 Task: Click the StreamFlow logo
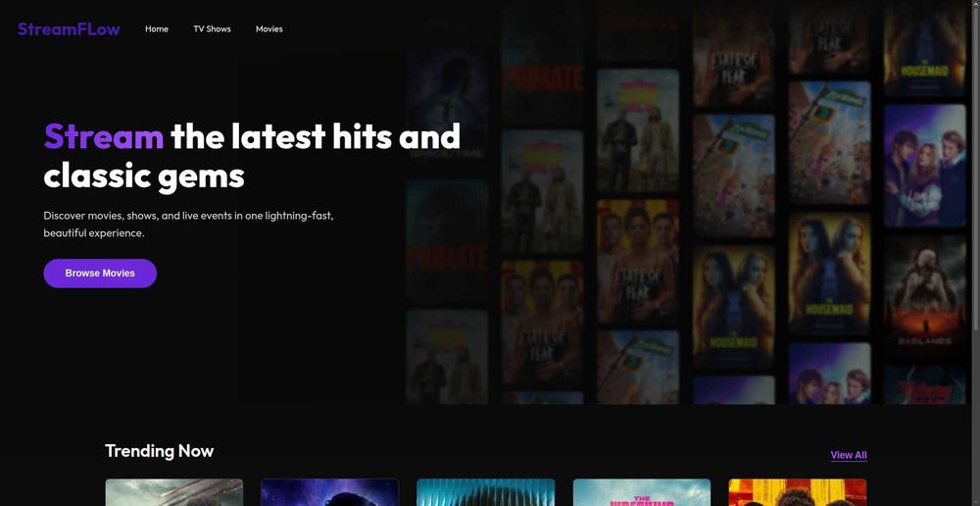pos(69,28)
